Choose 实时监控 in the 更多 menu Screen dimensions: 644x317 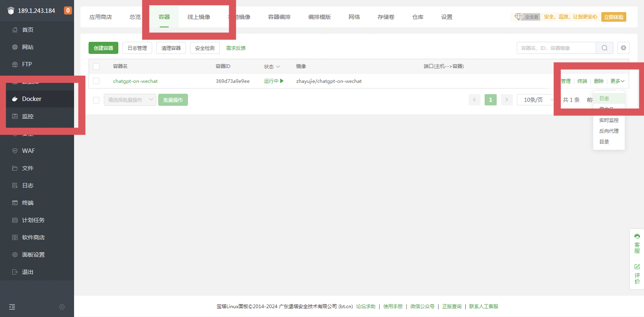tap(609, 120)
